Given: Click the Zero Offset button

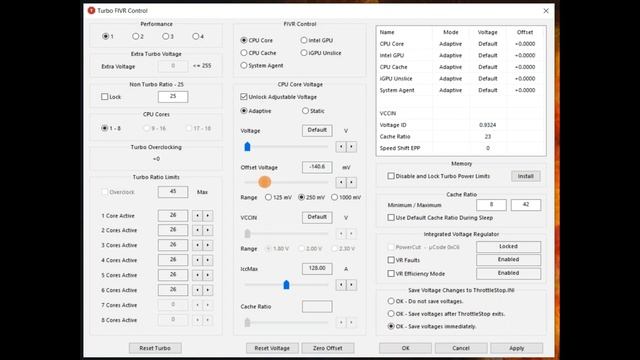Looking at the screenshot, I should click(x=327, y=348).
